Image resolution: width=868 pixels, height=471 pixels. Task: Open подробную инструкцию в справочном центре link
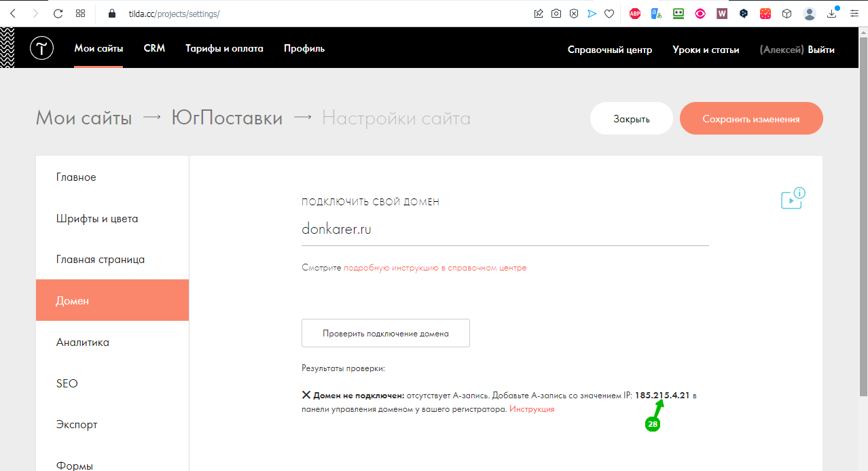coord(435,268)
